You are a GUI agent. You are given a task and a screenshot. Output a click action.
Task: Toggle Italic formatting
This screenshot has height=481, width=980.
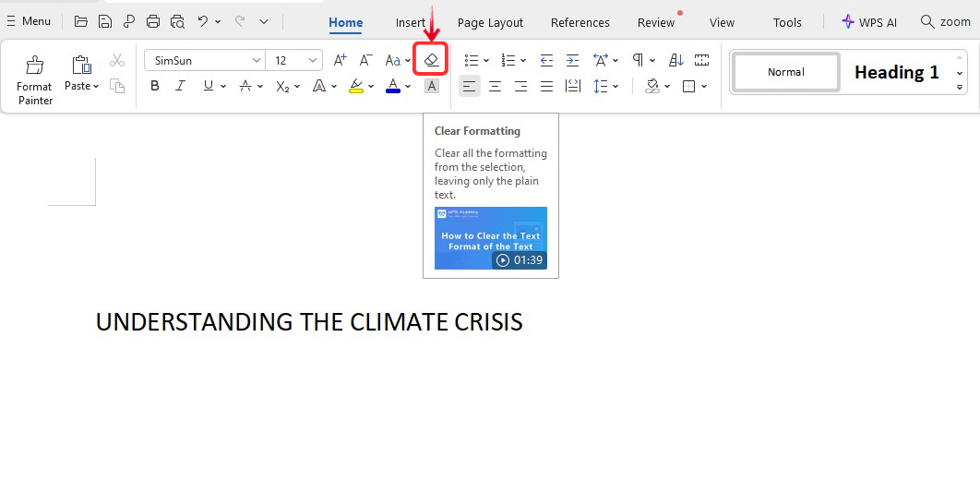point(180,86)
